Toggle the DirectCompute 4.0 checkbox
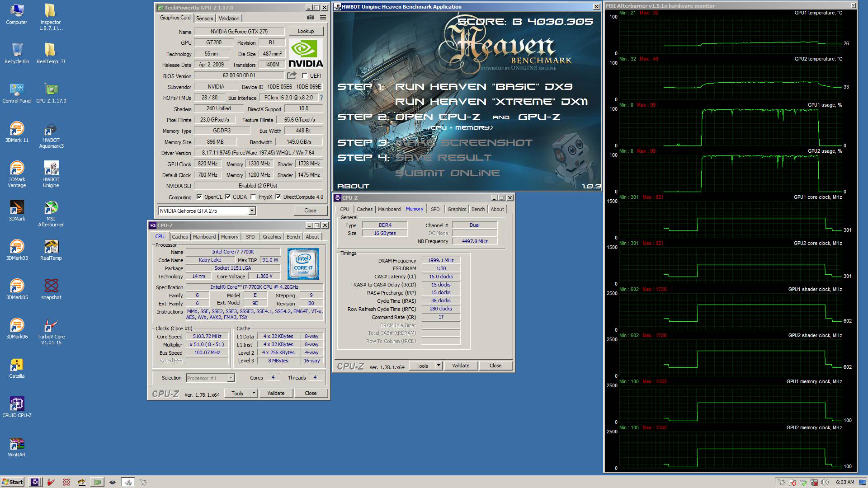868x488 pixels. pyautogui.click(x=278, y=197)
